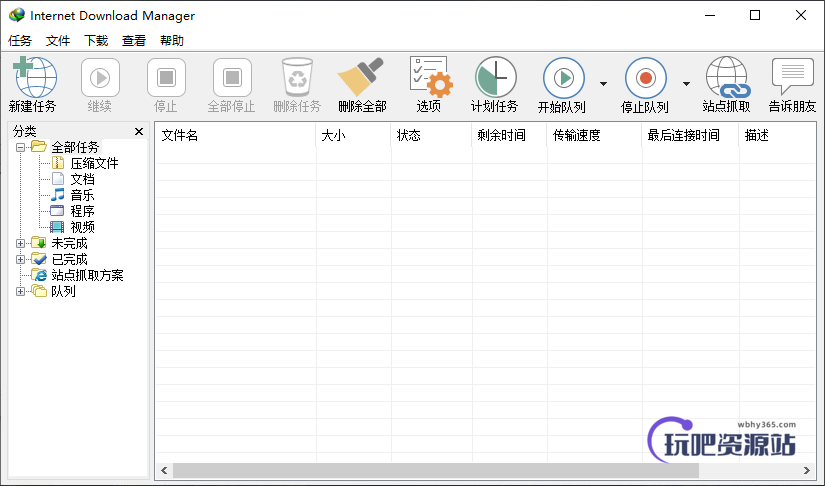Expand the 未完成 tree node

coord(20,244)
